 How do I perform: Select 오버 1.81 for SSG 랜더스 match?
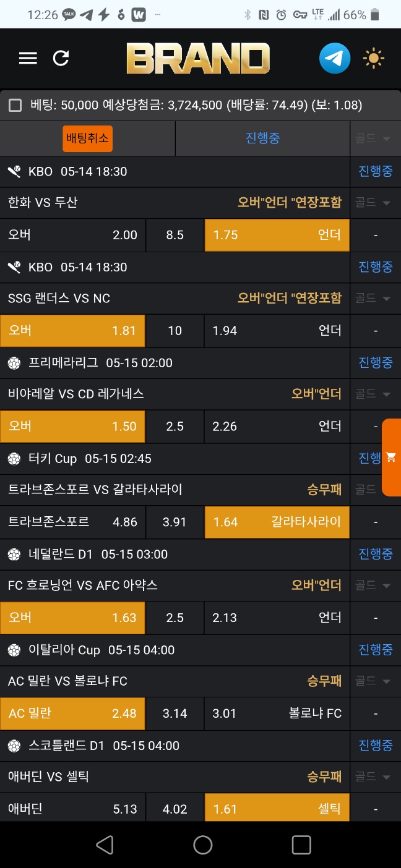[72, 331]
